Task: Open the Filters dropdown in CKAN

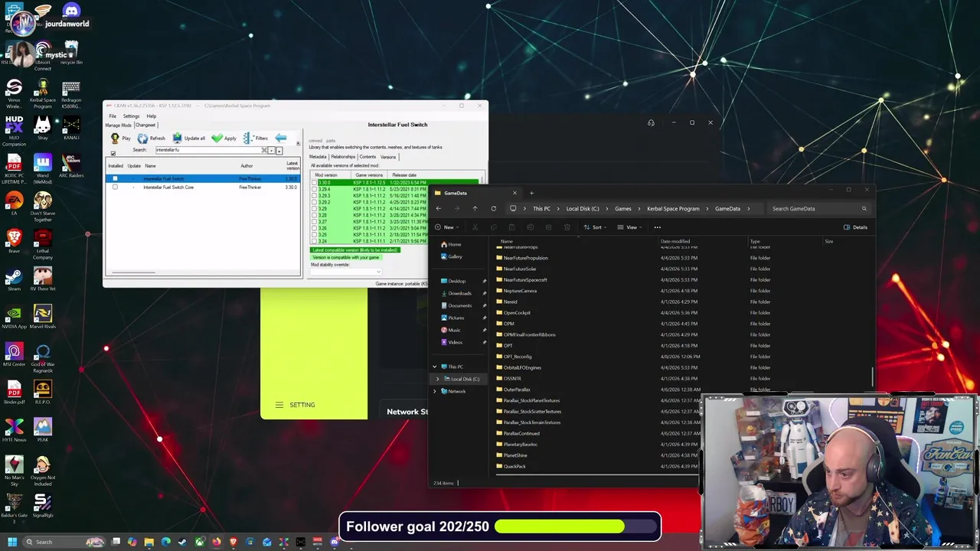Action: (x=256, y=139)
